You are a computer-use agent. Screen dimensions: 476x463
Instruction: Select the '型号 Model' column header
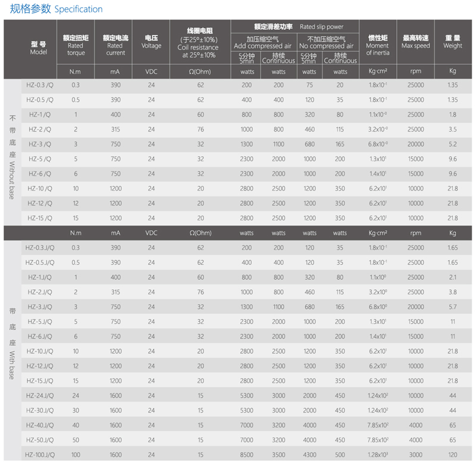click(x=39, y=48)
